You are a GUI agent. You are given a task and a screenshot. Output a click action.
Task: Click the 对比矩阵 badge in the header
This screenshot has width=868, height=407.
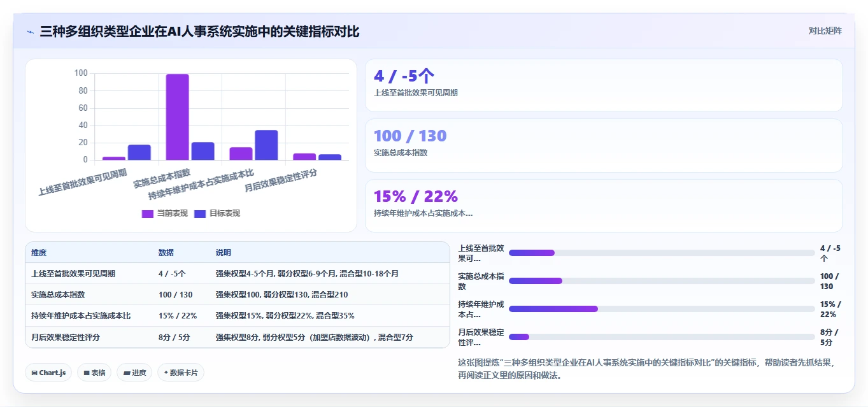pos(825,31)
